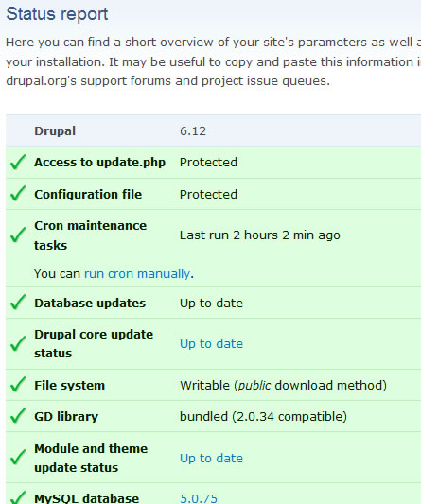Click the Last run 2 hours 2 min ago text
Screen dimensions: 421x504
coord(260,235)
